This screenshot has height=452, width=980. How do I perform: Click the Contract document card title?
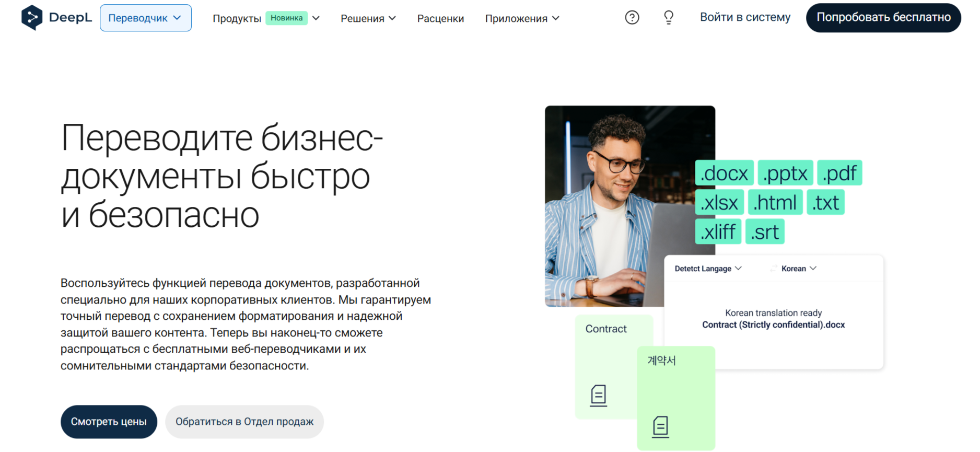point(606,329)
